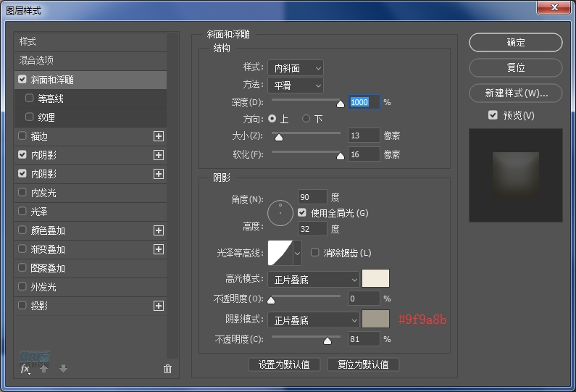Select 混合选项 in left list
Image resolution: width=576 pixels, height=392 pixels.
91,60
